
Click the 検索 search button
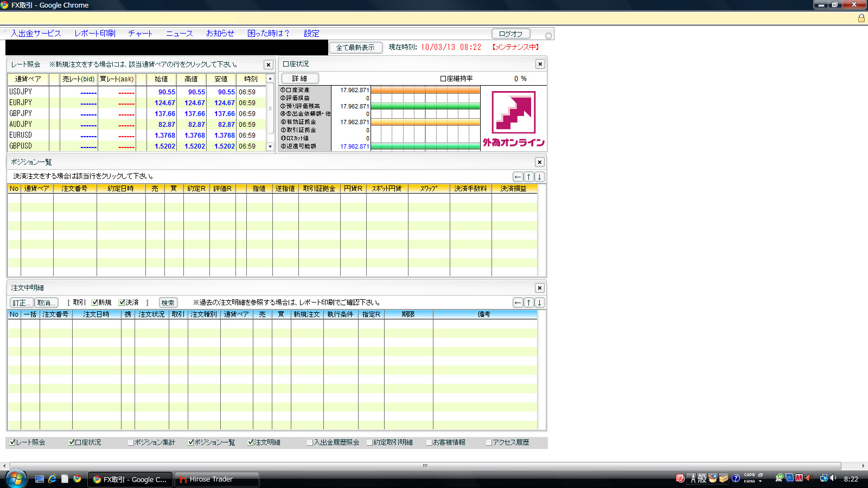pos(168,303)
